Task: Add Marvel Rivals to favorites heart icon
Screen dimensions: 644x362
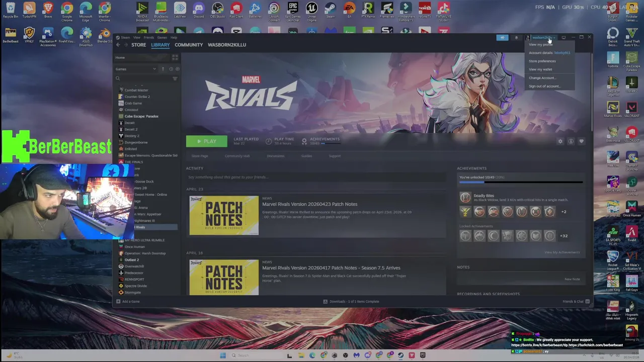Action: (581, 141)
